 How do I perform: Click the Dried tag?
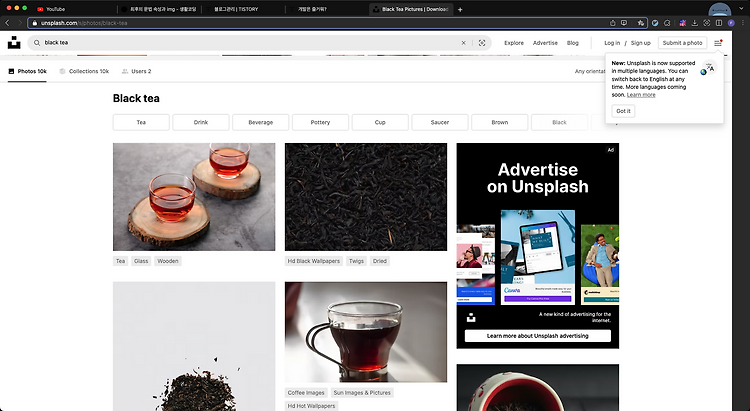(x=380, y=261)
